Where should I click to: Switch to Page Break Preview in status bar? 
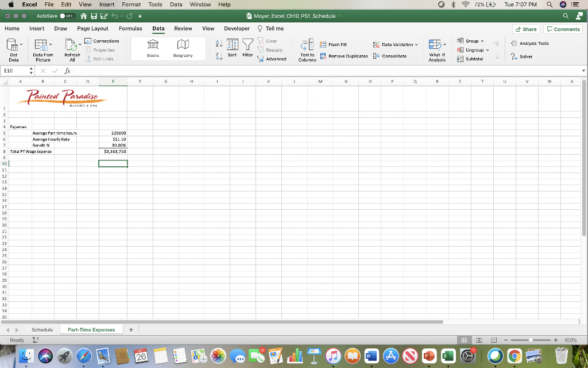(x=493, y=340)
